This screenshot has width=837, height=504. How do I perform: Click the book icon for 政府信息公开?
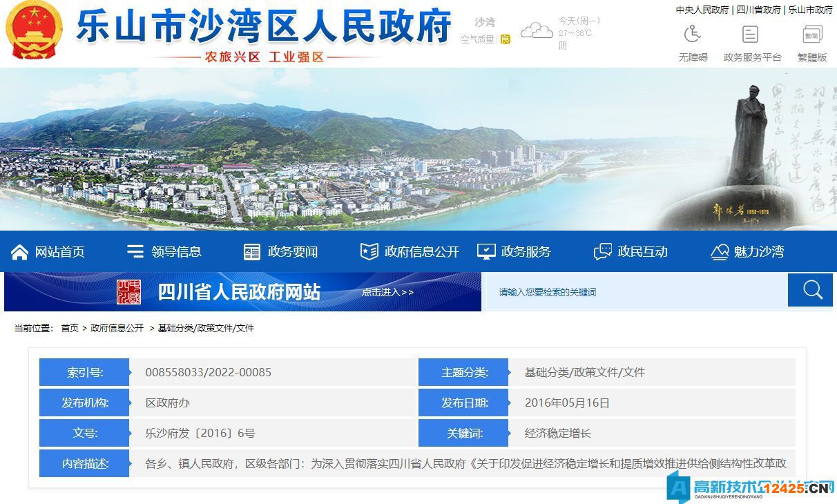point(370,251)
